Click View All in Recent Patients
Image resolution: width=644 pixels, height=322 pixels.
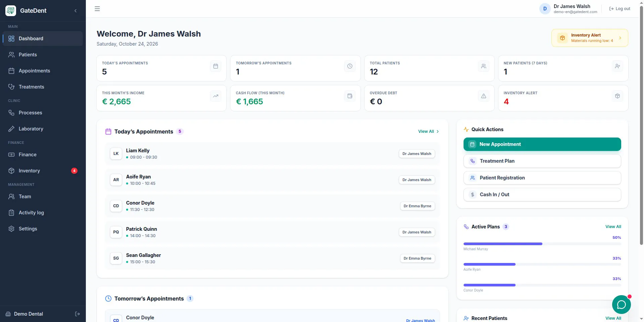tap(613, 318)
